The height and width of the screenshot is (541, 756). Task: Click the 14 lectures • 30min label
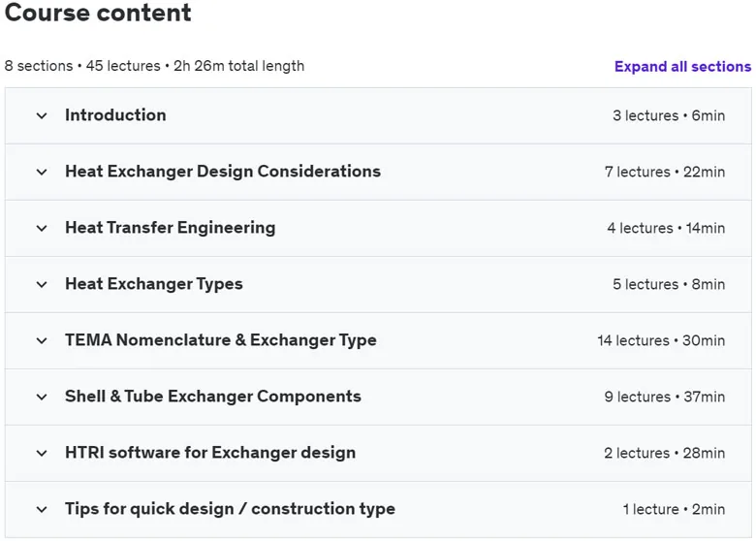(661, 340)
